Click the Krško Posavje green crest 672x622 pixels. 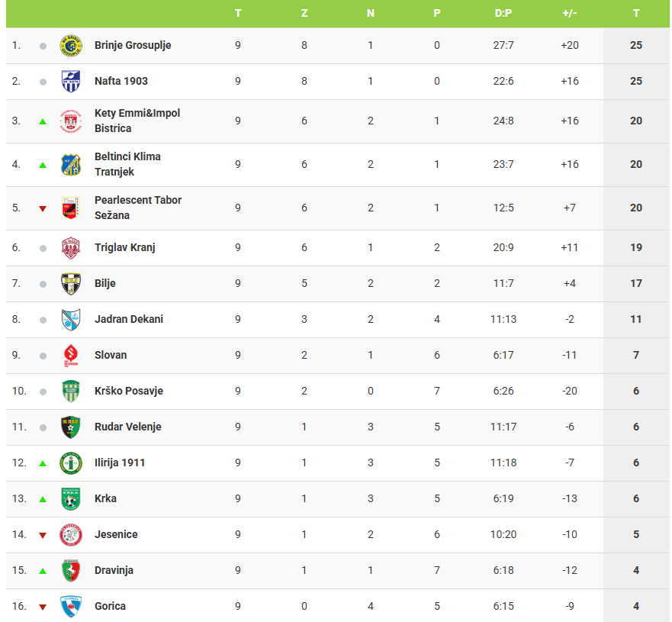(70, 392)
